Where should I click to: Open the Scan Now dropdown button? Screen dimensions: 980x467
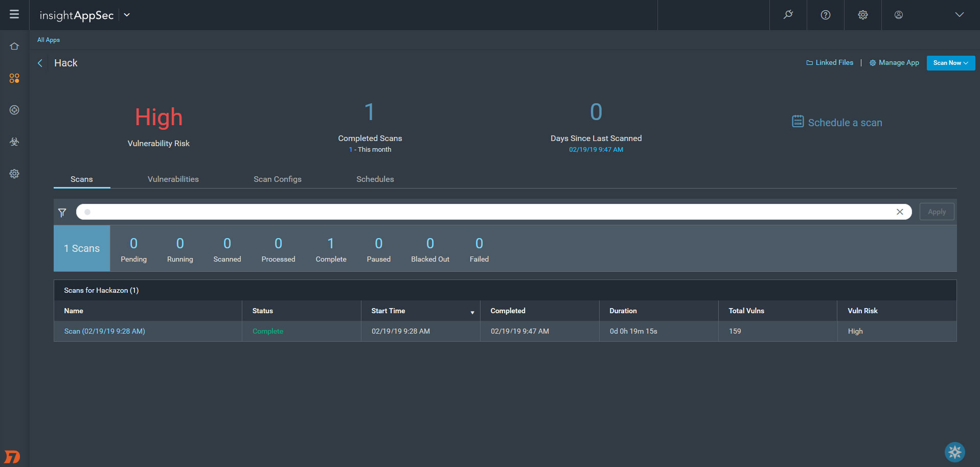coord(951,63)
